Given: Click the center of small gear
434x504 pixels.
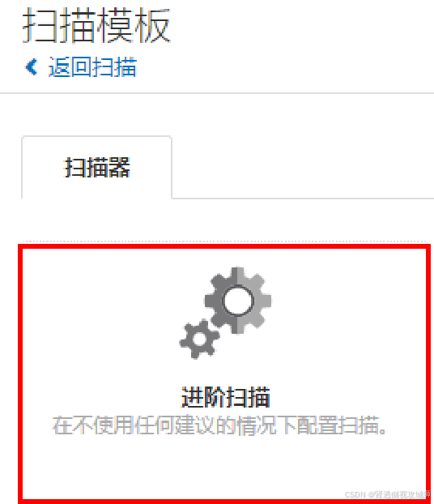Looking at the screenshot, I should pos(199,340).
